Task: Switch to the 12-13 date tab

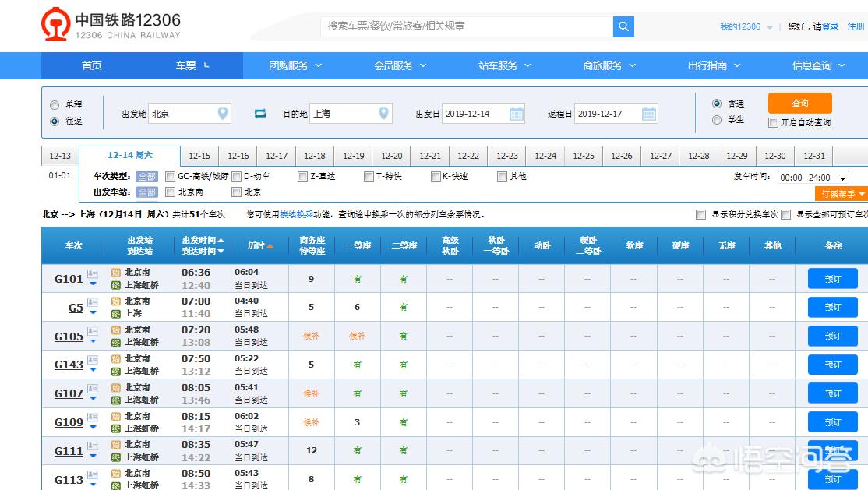Action: pos(60,156)
